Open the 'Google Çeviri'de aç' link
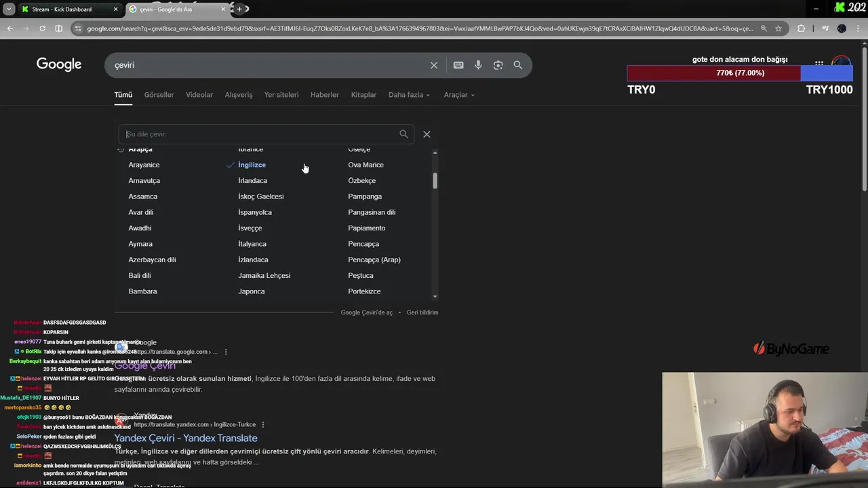 pyautogui.click(x=366, y=312)
